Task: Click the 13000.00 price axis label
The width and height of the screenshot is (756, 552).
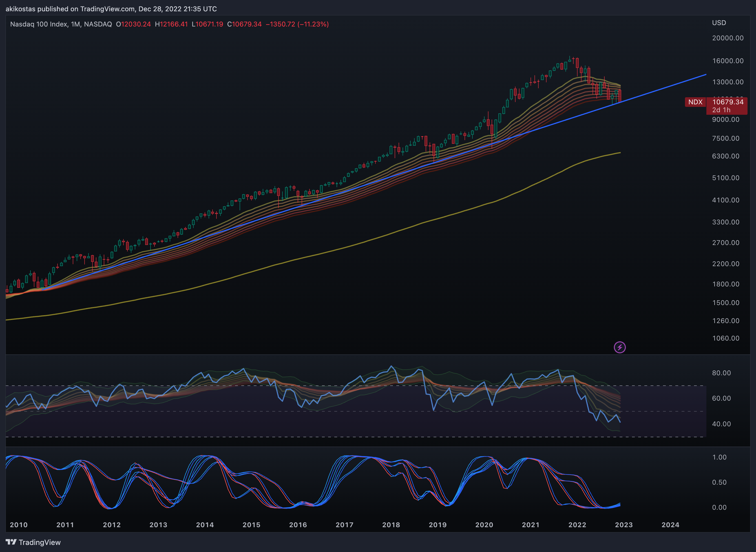Action: [x=728, y=82]
